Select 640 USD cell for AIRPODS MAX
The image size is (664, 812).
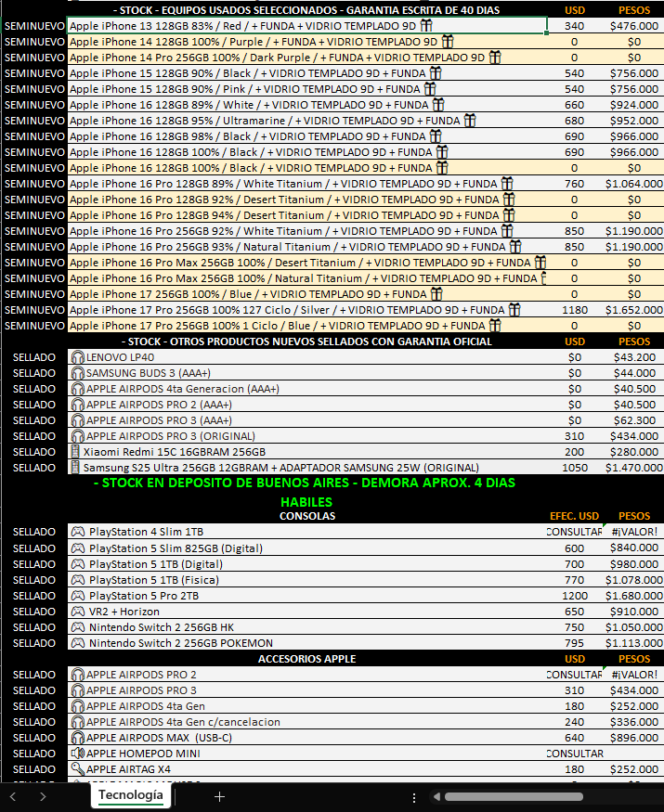click(574, 738)
